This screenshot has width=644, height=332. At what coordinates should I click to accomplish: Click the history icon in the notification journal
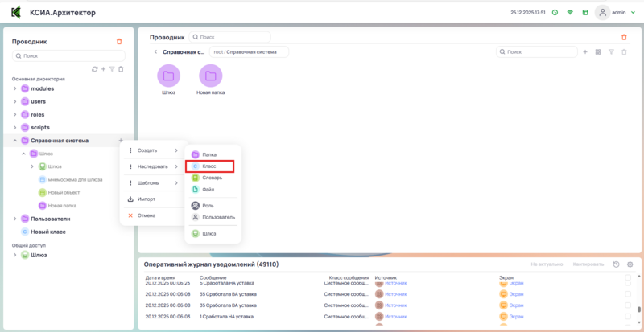tap(616, 264)
